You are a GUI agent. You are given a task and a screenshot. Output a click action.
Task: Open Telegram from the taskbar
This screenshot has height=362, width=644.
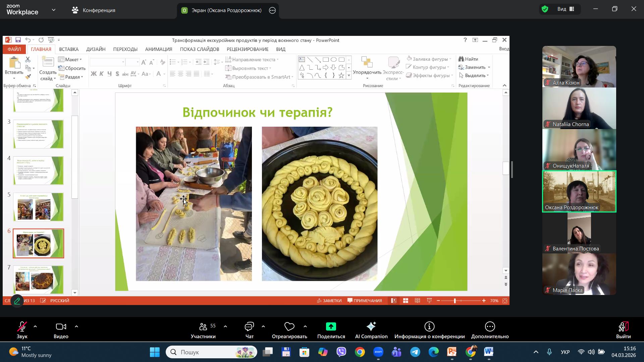click(x=415, y=352)
